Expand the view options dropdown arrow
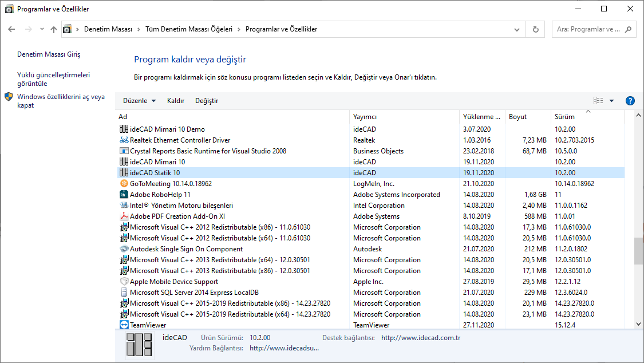644x363 pixels. tap(611, 101)
